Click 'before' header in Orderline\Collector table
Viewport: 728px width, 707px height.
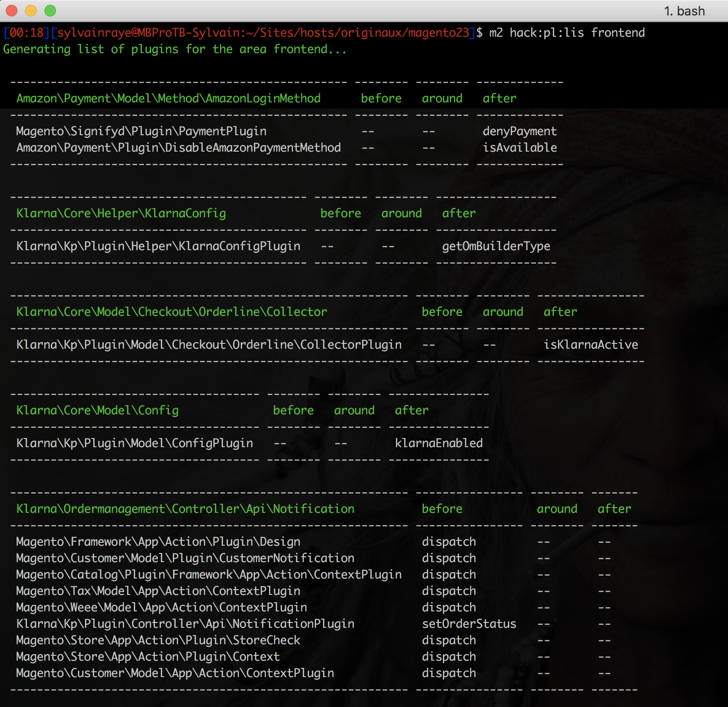tap(442, 312)
